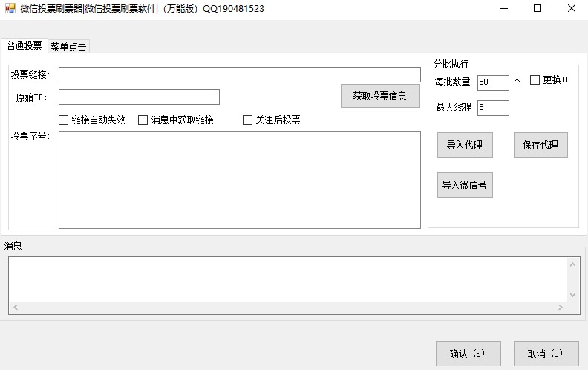Click the 取消 (C) button

546,354
